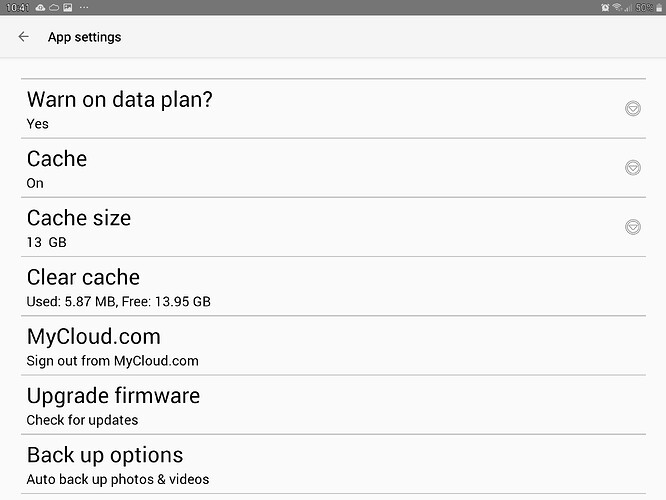
Task: Tap the Cache setting row
Action: tap(300, 168)
